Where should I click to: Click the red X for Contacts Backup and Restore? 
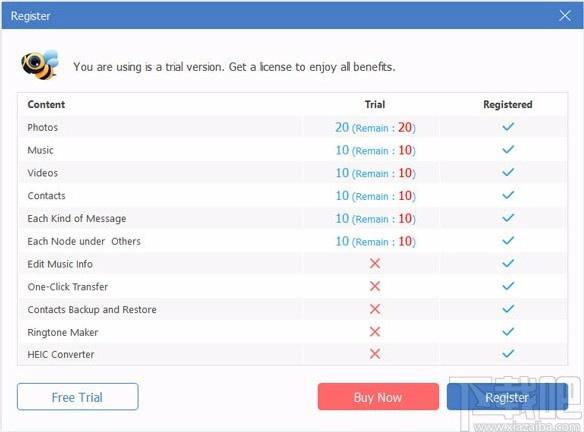coord(375,309)
